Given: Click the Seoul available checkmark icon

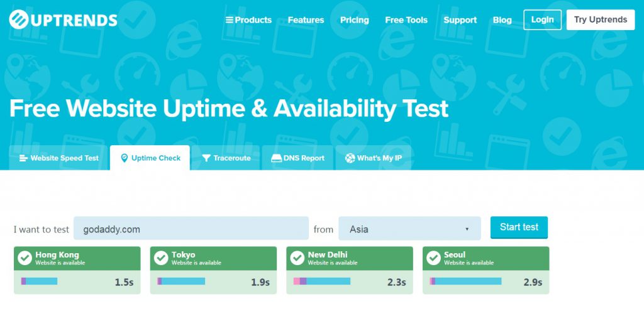Looking at the screenshot, I should point(434,258).
